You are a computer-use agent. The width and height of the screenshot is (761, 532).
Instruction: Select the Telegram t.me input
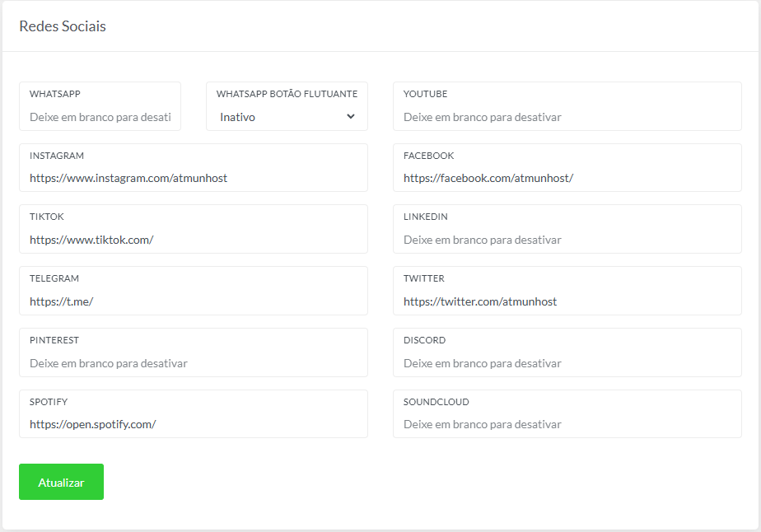click(193, 301)
